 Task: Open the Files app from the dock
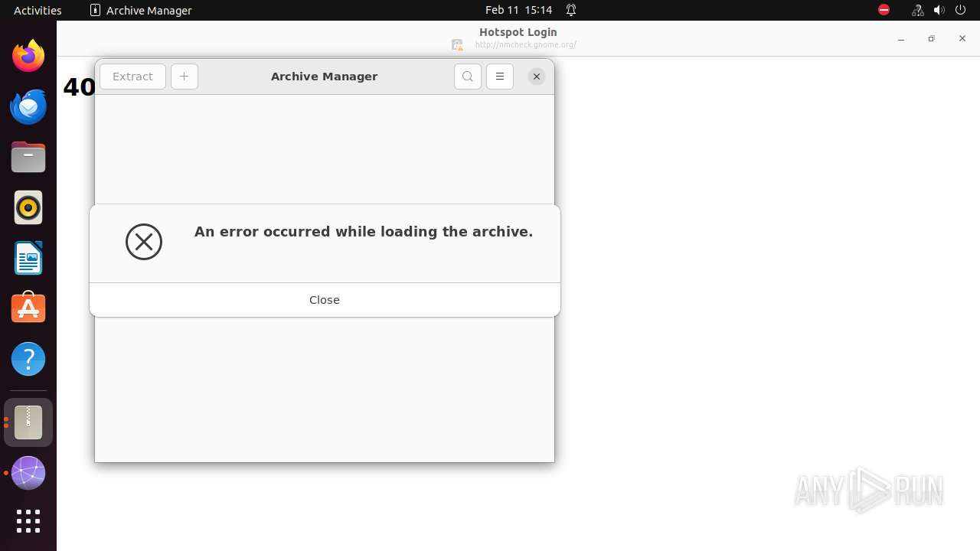click(28, 157)
